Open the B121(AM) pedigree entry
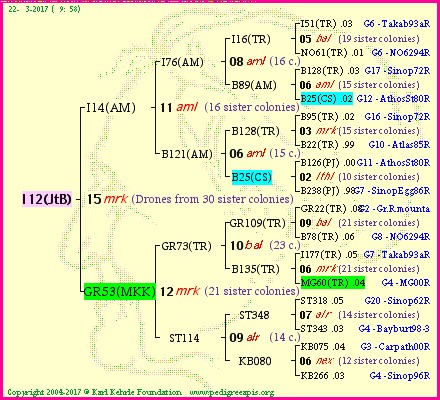 (x=187, y=154)
